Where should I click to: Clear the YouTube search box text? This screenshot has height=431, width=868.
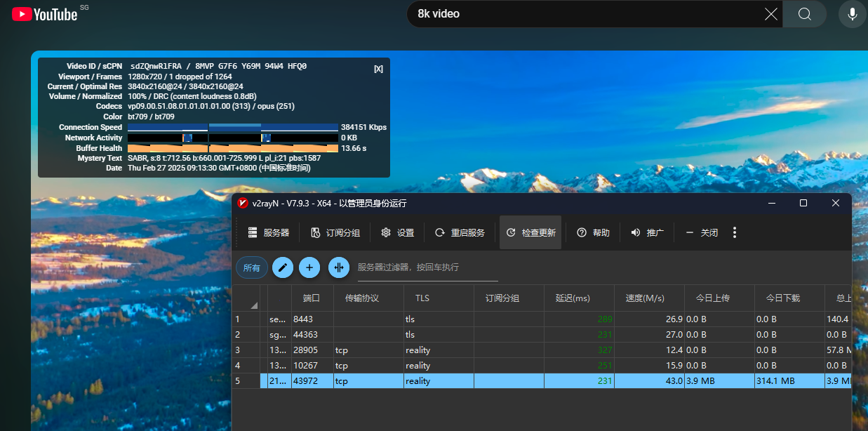click(x=770, y=14)
